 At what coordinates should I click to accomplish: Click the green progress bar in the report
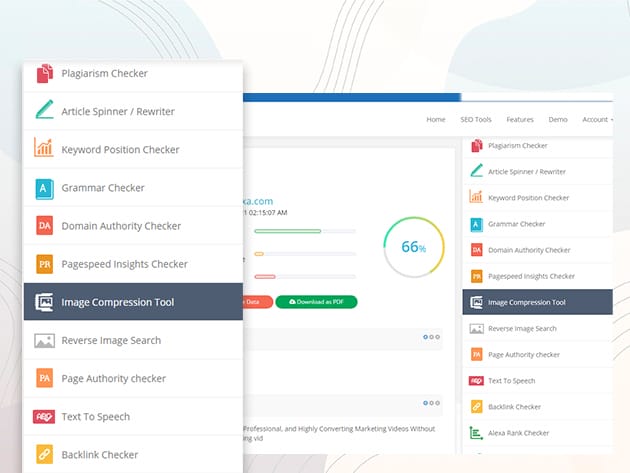(288, 231)
